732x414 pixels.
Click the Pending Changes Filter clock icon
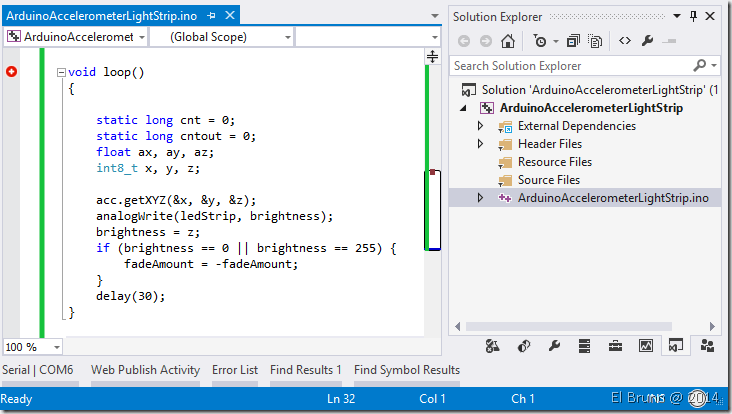(540, 41)
